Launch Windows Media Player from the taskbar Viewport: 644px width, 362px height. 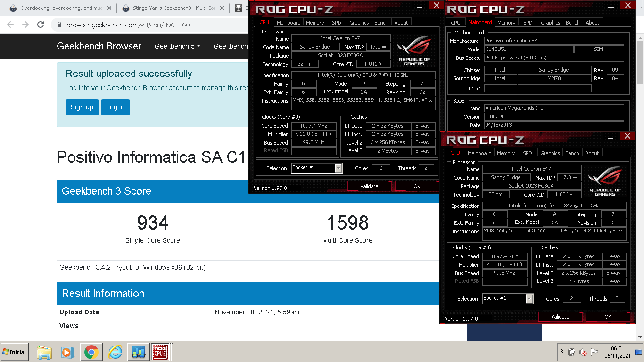point(67,352)
